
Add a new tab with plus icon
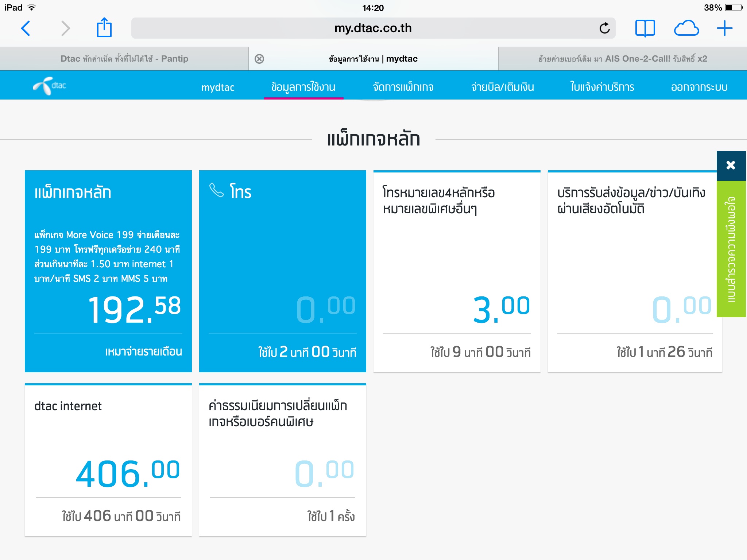click(724, 28)
